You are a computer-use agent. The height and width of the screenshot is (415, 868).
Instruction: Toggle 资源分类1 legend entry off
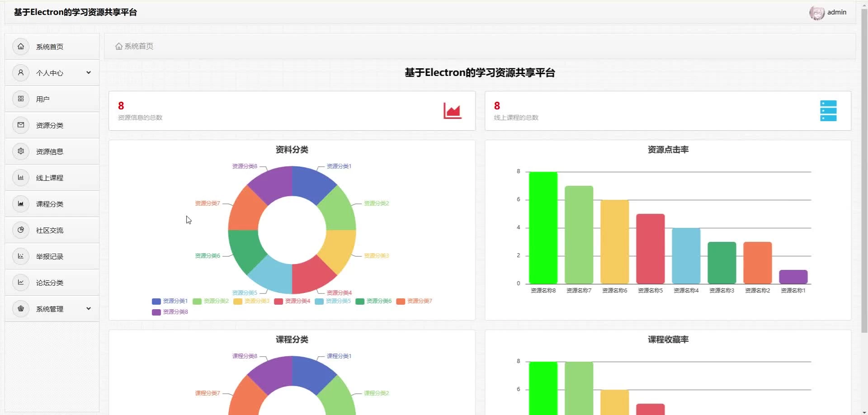[x=170, y=301]
